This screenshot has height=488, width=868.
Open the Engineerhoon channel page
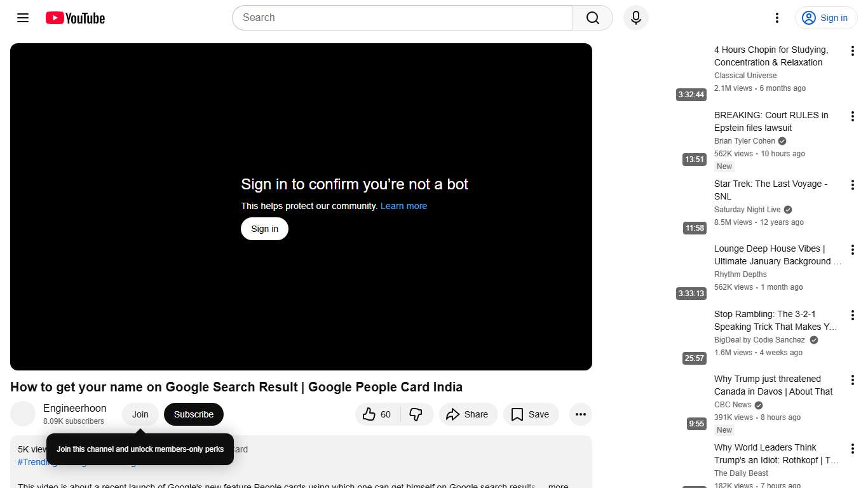tap(74, 408)
